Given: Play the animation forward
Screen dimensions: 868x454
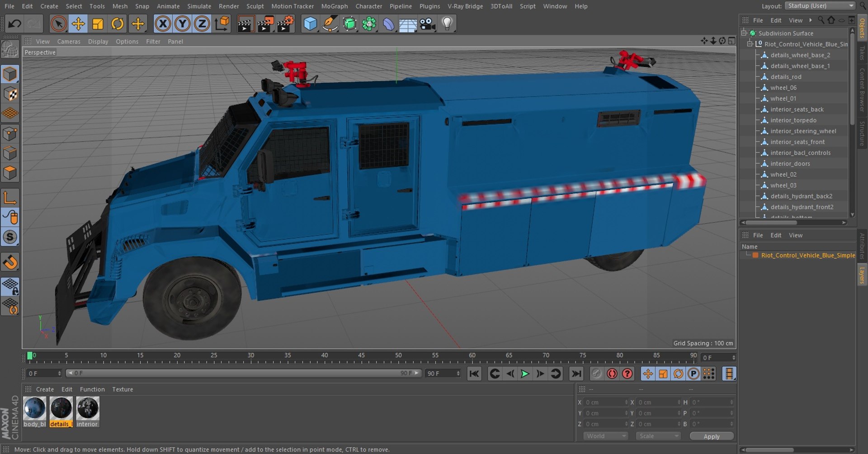Looking at the screenshot, I should 525,374.
